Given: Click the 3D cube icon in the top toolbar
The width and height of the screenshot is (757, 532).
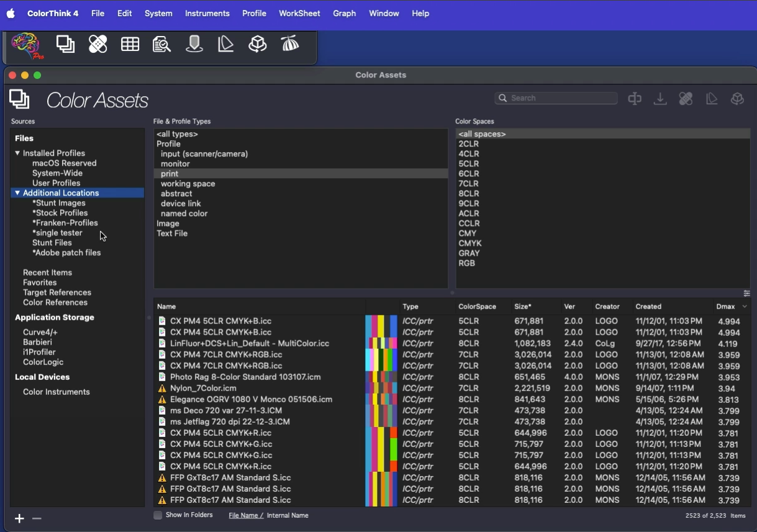Looking at the screenshot, I should pyautogui.click(x=258, y=45).
